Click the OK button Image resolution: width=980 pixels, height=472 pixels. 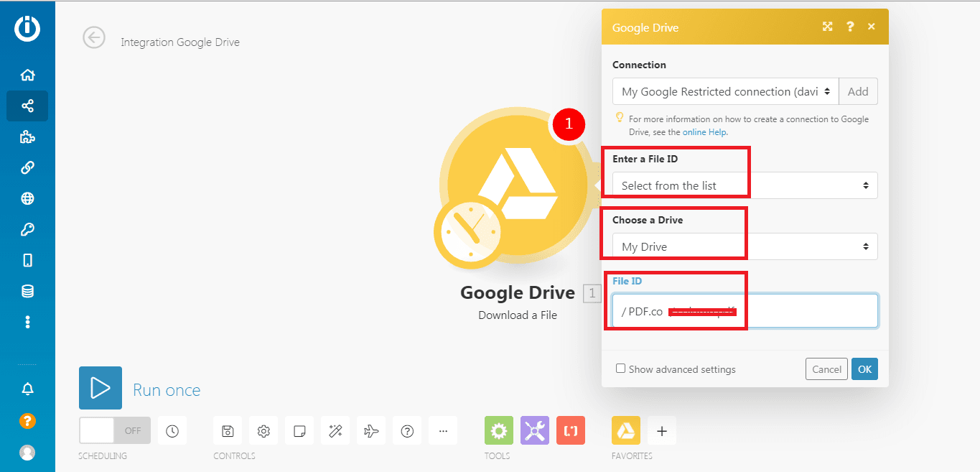point(864,369)
